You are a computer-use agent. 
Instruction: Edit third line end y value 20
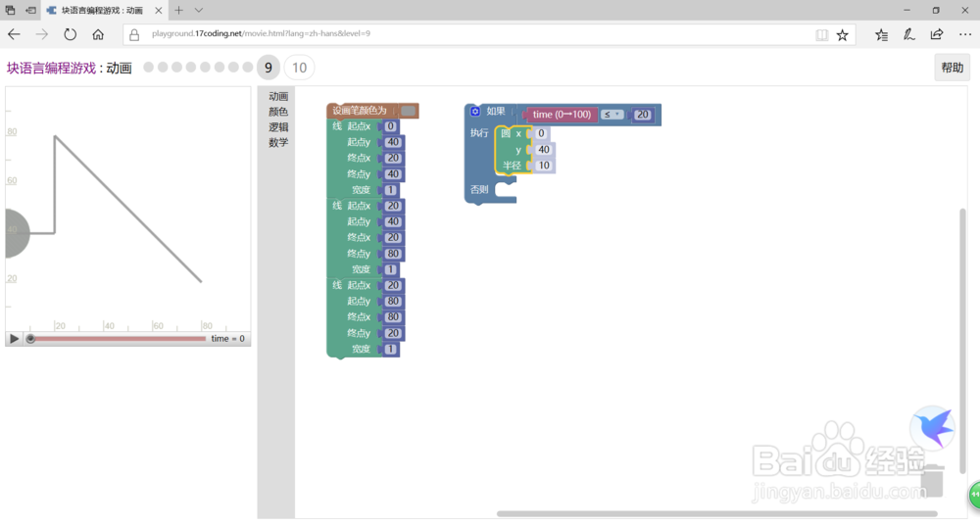click(x=393, y=333)
